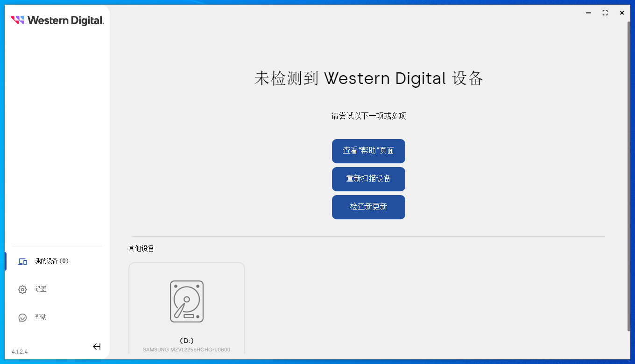Minimize the Western Digital window
Screen dimensions: 635x364
click(588, 13)
